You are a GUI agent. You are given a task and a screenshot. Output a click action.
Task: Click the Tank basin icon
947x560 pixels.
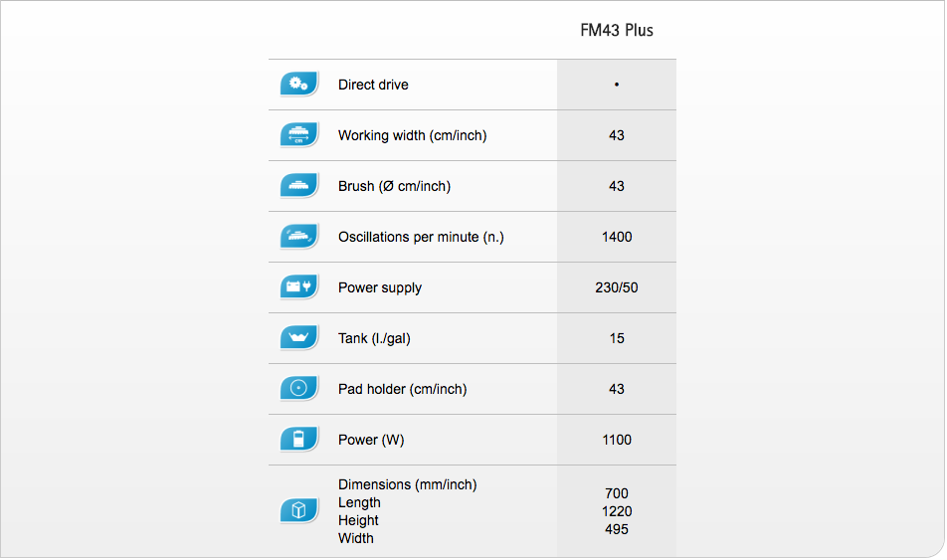[x=299, y=338]
